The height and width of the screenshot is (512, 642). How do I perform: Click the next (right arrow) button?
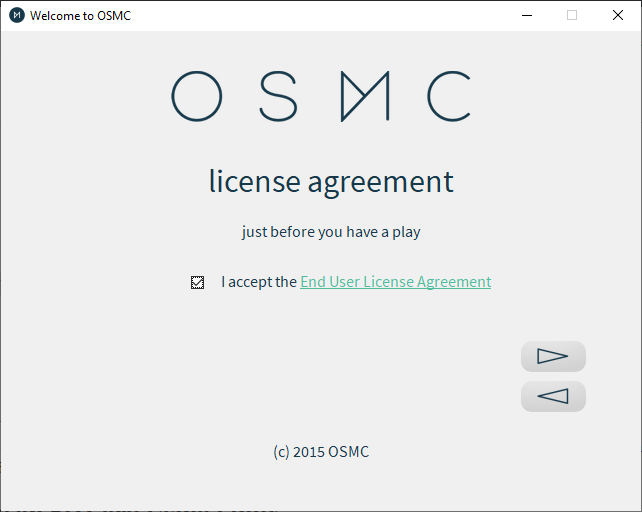(x=553, y=356)
